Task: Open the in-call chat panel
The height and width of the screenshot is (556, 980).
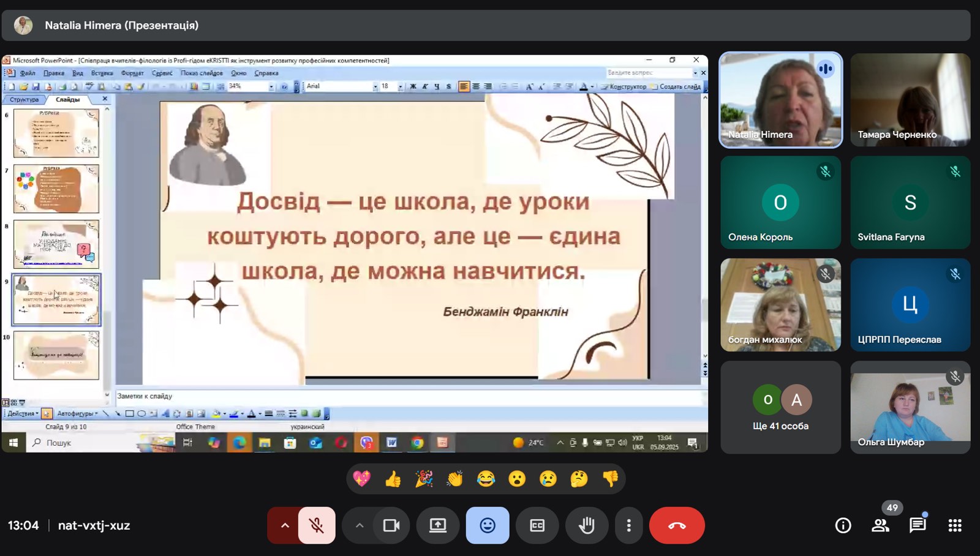Action: 917,525
